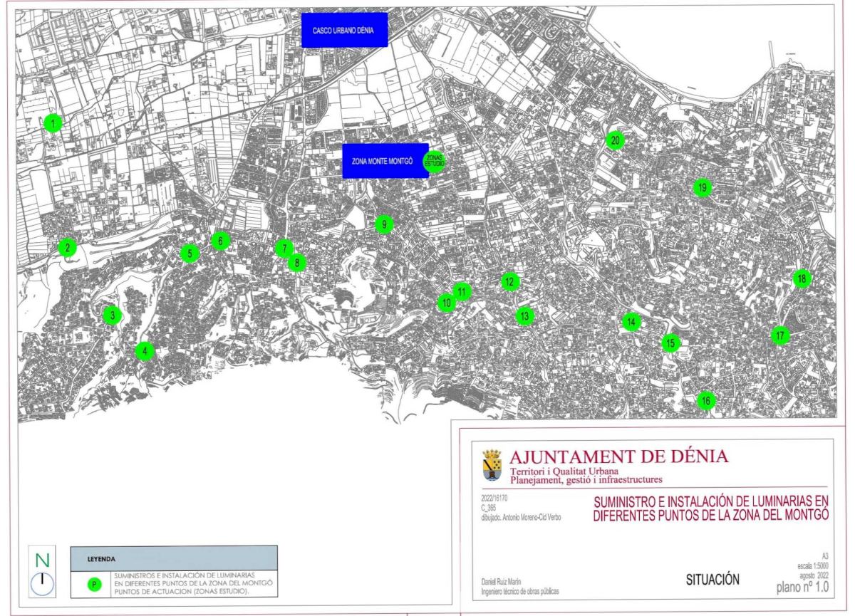Click green marker number 1
The image size is (855, 616).
tap(53, 123)
